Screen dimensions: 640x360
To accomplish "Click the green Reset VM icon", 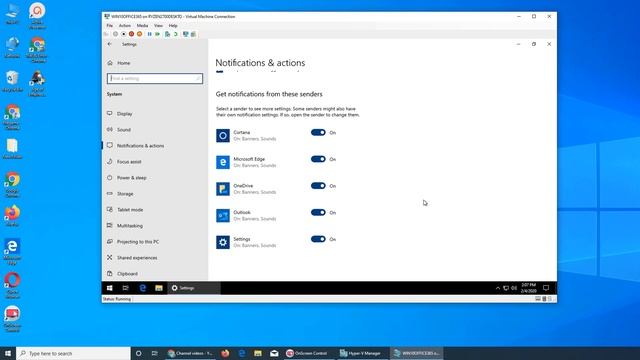I will click(x=158, y=34).
